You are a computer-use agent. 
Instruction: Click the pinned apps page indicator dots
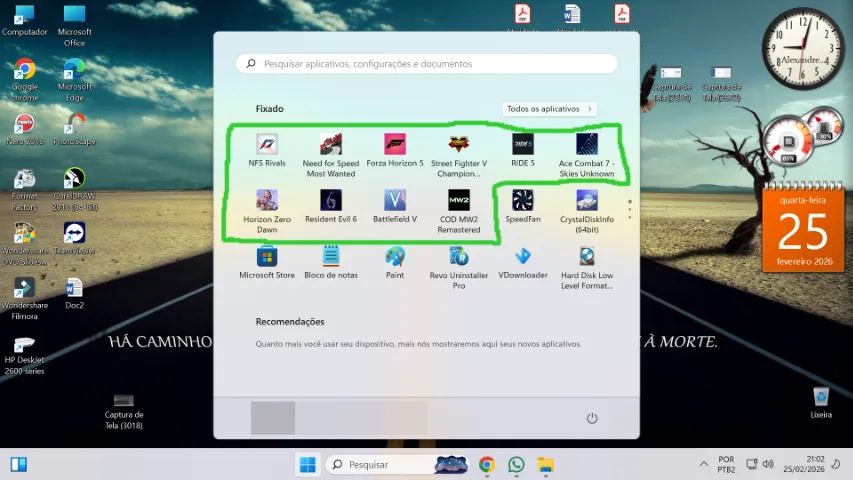[629, 210]
